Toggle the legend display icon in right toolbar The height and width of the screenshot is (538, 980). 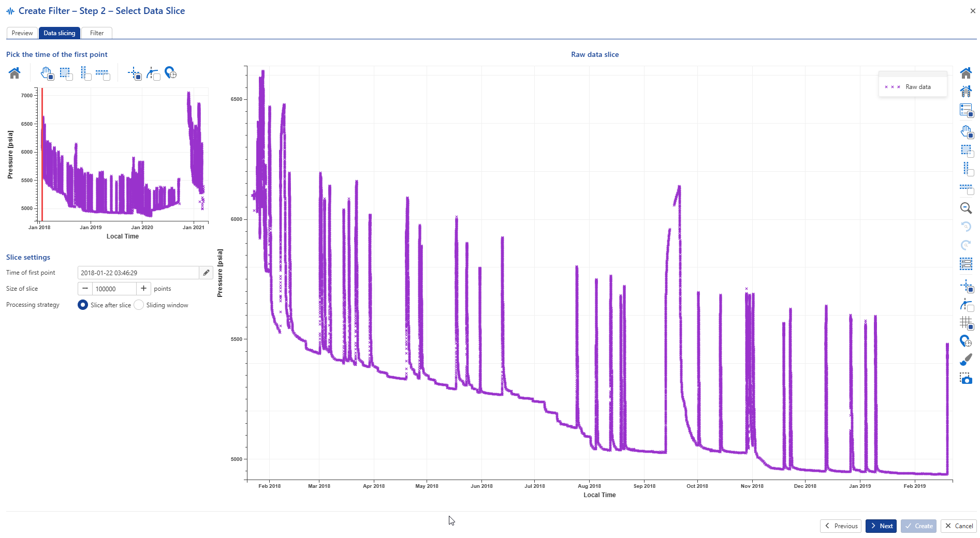[x=966, y=110]
